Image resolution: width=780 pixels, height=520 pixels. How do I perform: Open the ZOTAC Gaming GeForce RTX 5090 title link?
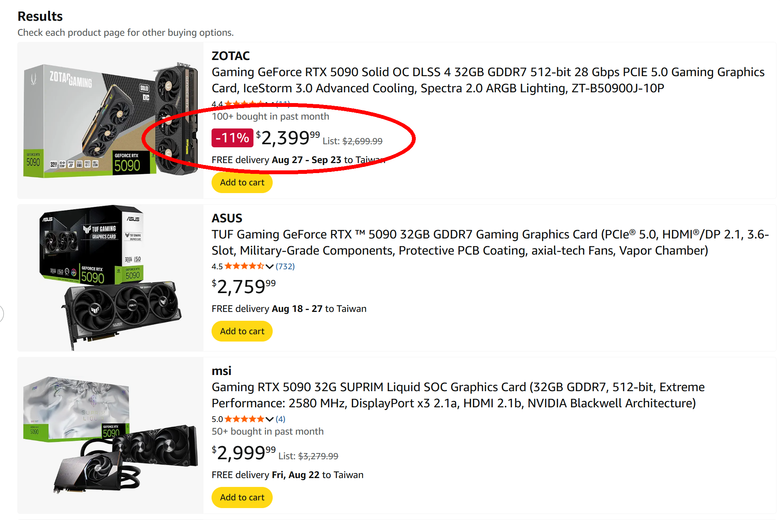[488, 80]
